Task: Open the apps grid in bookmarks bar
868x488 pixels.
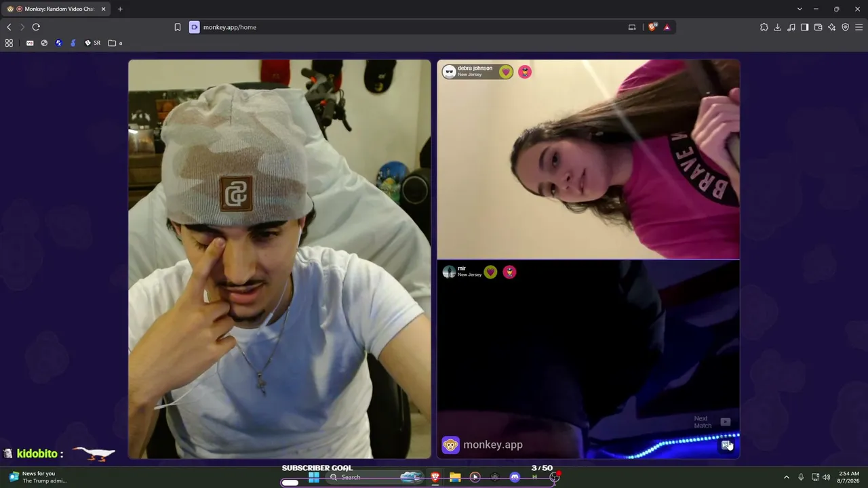Action: point(9,43)
